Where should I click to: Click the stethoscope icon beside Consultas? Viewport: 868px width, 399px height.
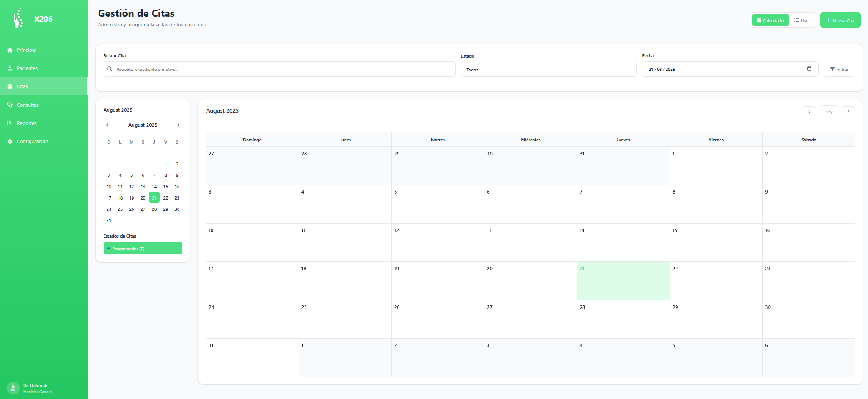10,105
